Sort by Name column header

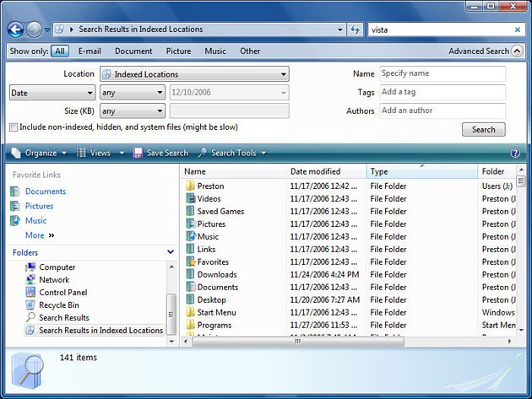(234, 171)
